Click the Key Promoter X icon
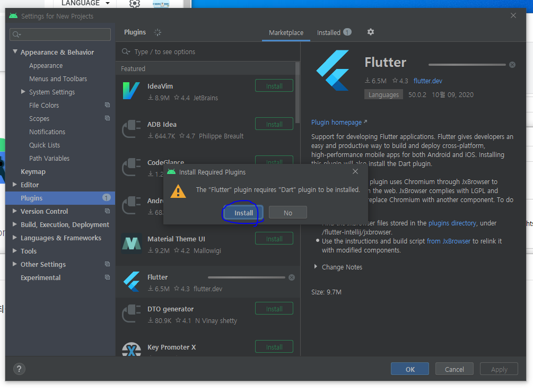 tap(131, 350)
